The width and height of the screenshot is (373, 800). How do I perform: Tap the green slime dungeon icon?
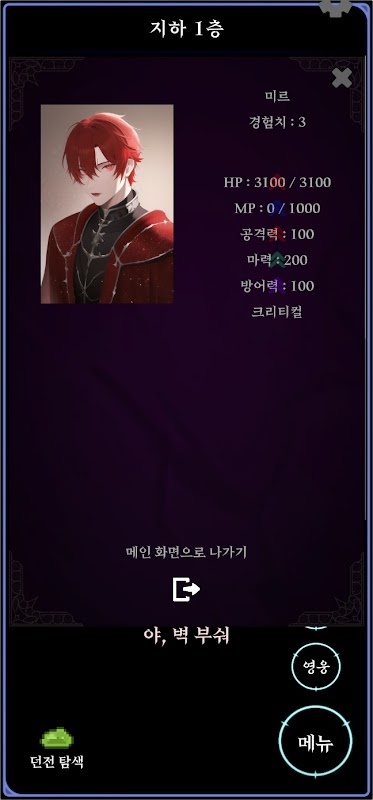point(57,738)
